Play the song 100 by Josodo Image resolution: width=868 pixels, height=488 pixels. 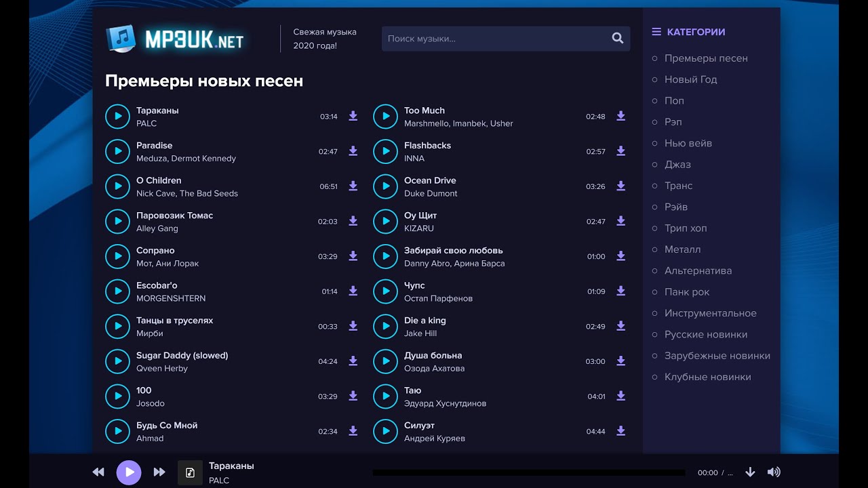coord(117,396)
